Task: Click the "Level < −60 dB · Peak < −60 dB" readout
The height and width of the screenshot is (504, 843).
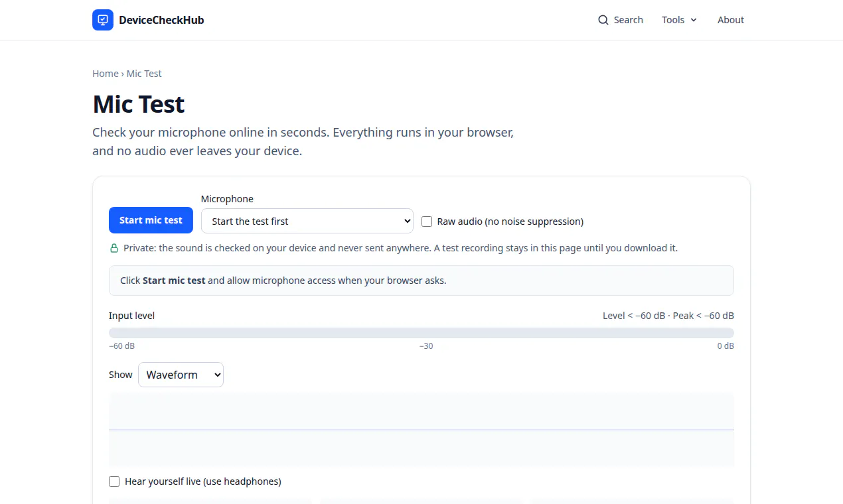Action: tap(668, 316)
